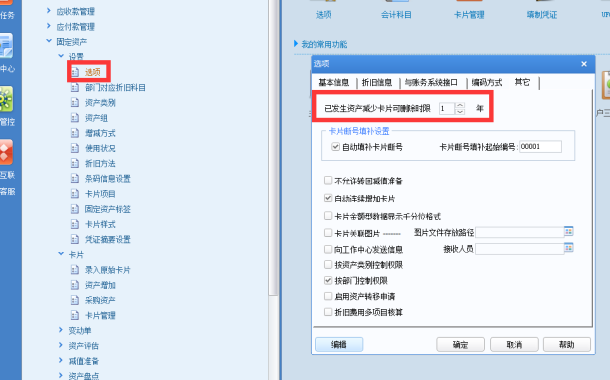The image size is (610, 380).
Task: Enable 折旧费用多项目核算 checkbox
Action: pos(328,312)
